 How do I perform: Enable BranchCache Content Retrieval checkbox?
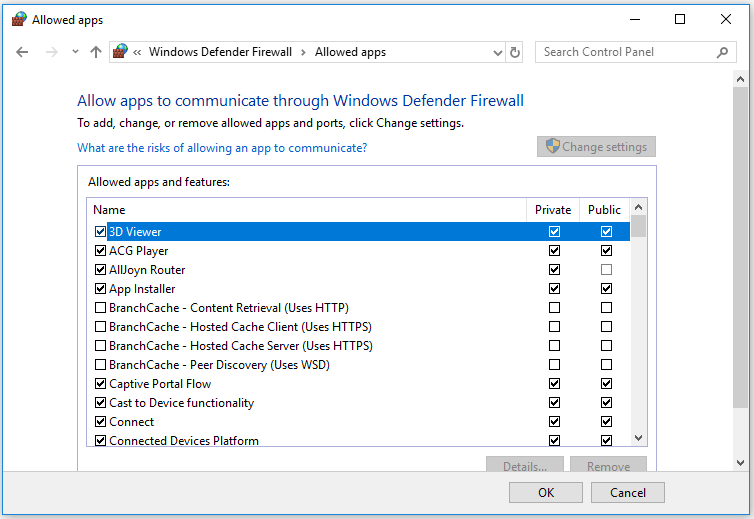pos(100,307)
